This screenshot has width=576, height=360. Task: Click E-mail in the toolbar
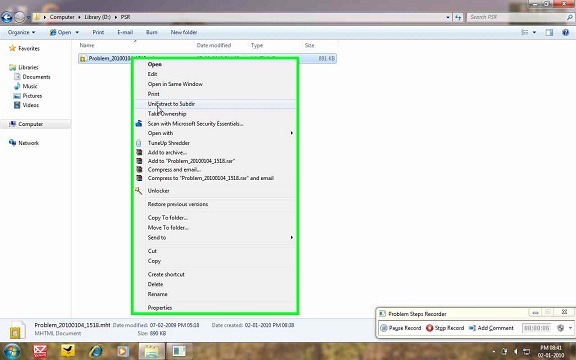point(125,32)
